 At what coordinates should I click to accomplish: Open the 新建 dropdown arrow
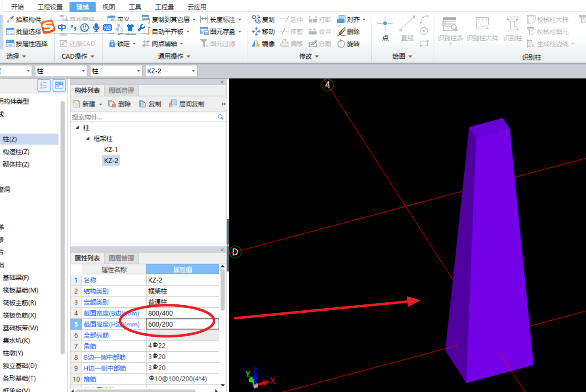click(100, 104)
